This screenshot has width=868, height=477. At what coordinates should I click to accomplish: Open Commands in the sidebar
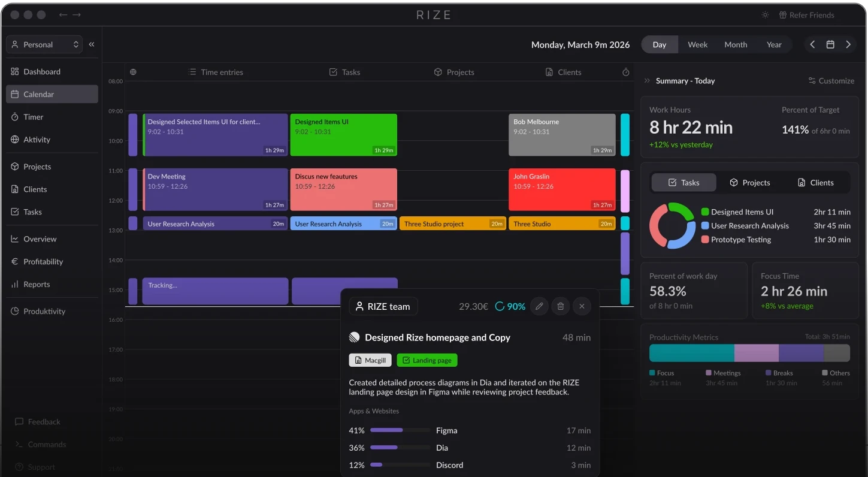(x=40, y=445)
